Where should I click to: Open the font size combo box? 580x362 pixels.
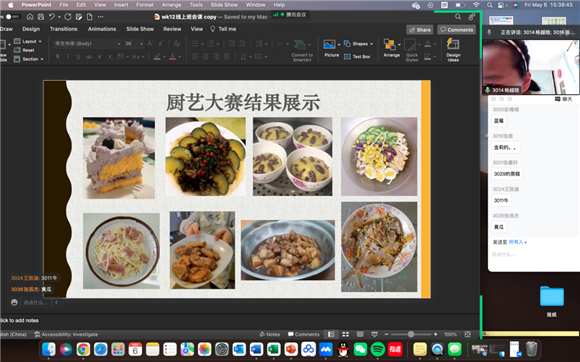pyautogui.click(x=134, y=44)
